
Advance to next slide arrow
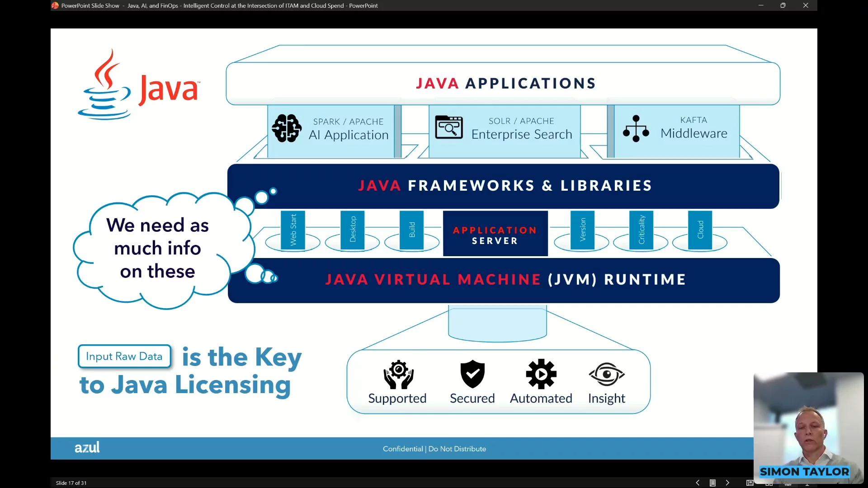pos(727,483)
